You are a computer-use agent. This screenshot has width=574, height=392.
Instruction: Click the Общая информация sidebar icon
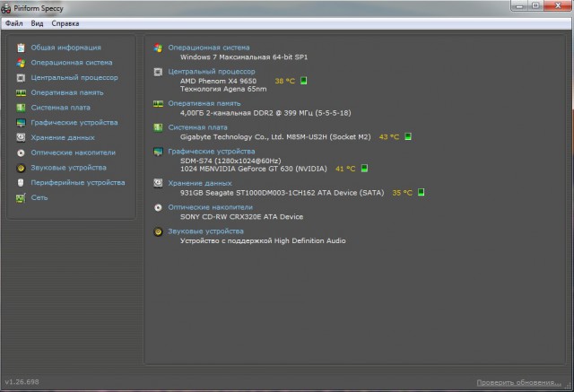21,48
